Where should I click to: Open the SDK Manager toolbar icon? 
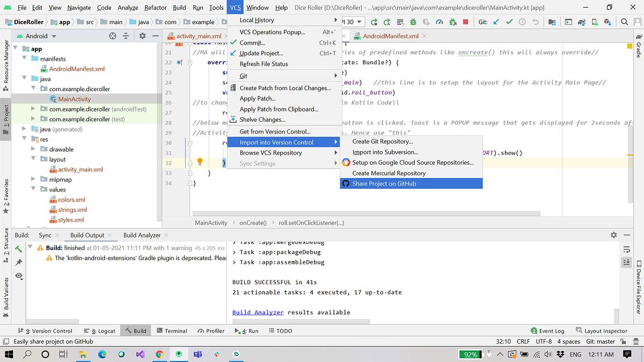coord(608,22)
